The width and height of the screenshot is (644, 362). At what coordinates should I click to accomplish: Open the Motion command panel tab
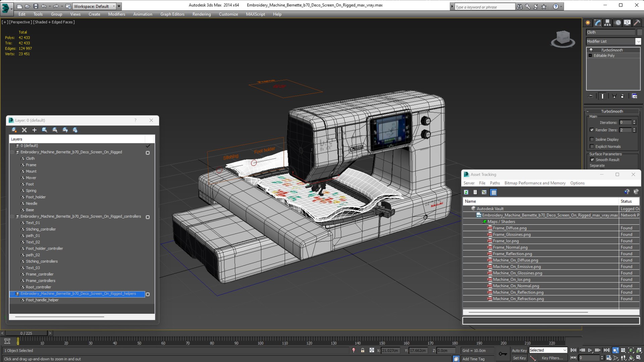coord(618,22)
